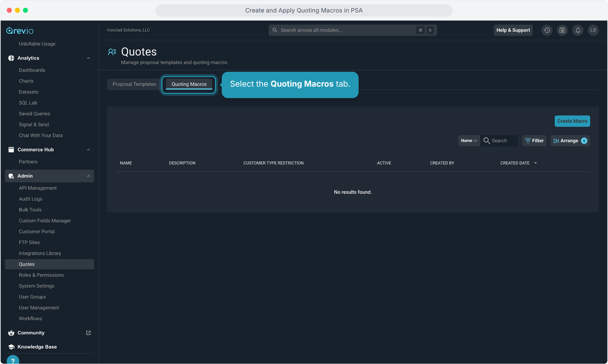Screen dimensions: 608x364
Task: Open the Filter button
Action: [x=535, y=141]
